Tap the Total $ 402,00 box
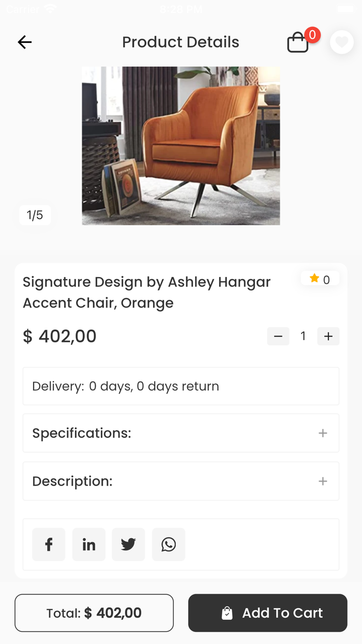 [x=94, y=613]
